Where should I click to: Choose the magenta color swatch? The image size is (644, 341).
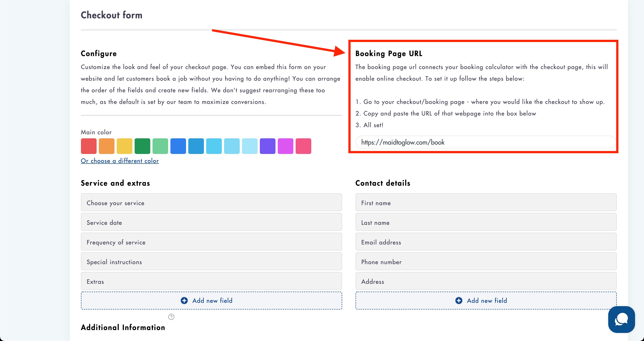pyautogui.click(x=286, y=146)
